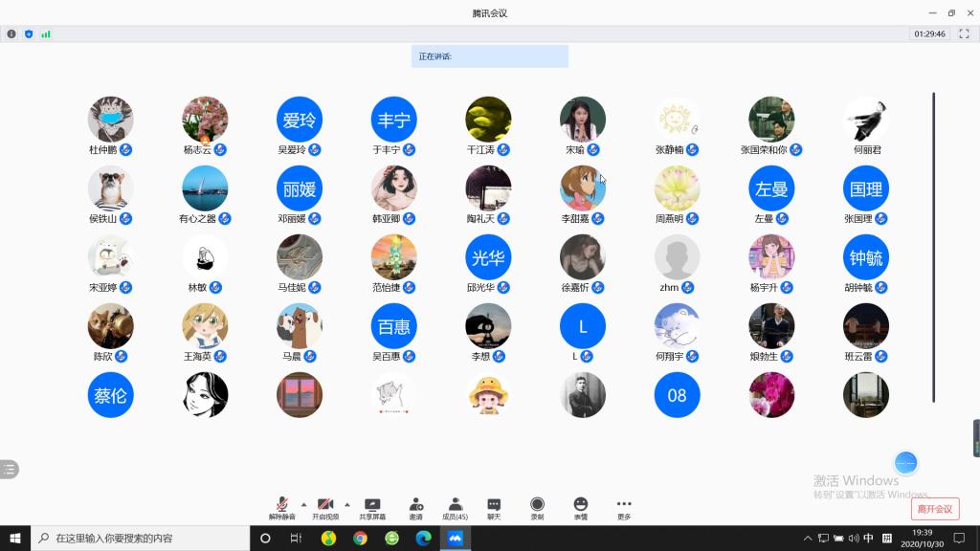Click the blue security shield icon
The height and width of the screenshot is (551, 980).
29,33
